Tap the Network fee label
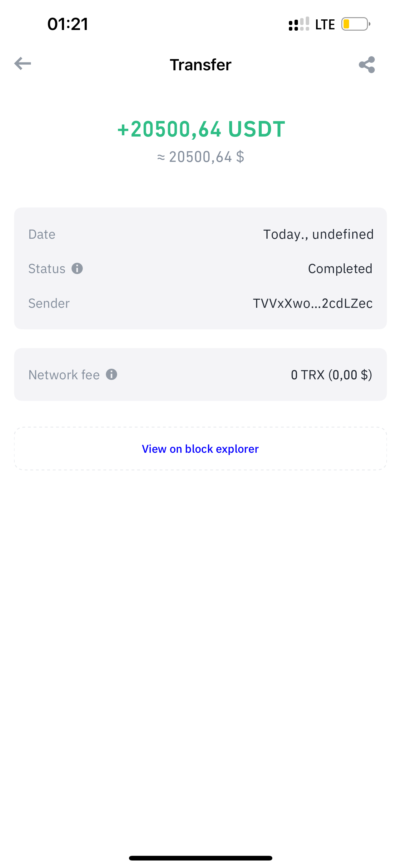This screenshot has height=868, width=401. tap(64, 375)
